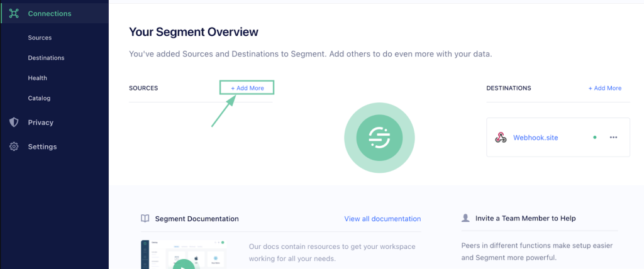The width and height of the screenshot is (644, 269).
Task: Click Add More next to Destinations
Action: click(x=605, y=88)
